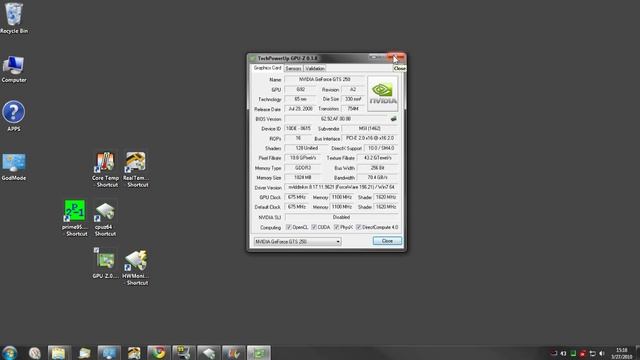The width and height of the screenshot is (640, 360).
Task: Toggle the PhysX checkbox
Action: 336,227
